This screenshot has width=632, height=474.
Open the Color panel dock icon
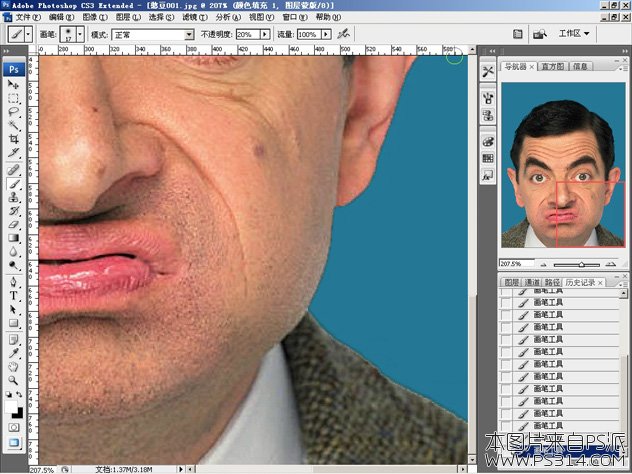click(488, 142)
